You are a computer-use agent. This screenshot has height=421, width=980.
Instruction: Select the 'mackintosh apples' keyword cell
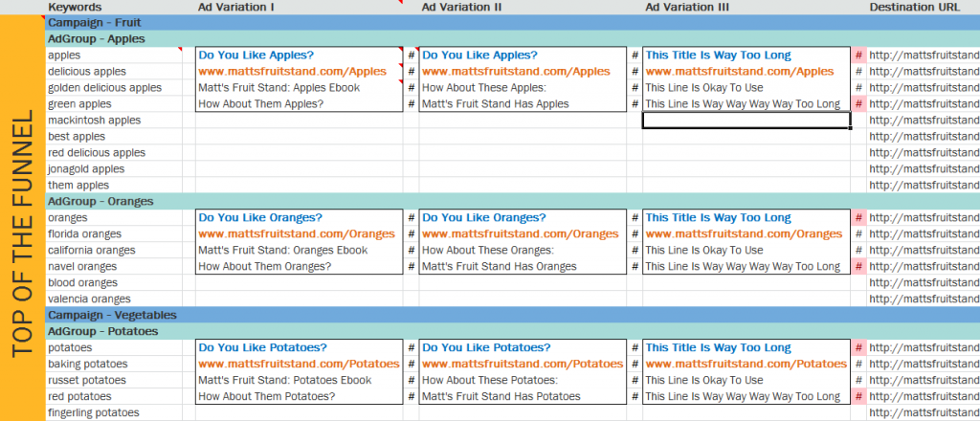(94, 121)
